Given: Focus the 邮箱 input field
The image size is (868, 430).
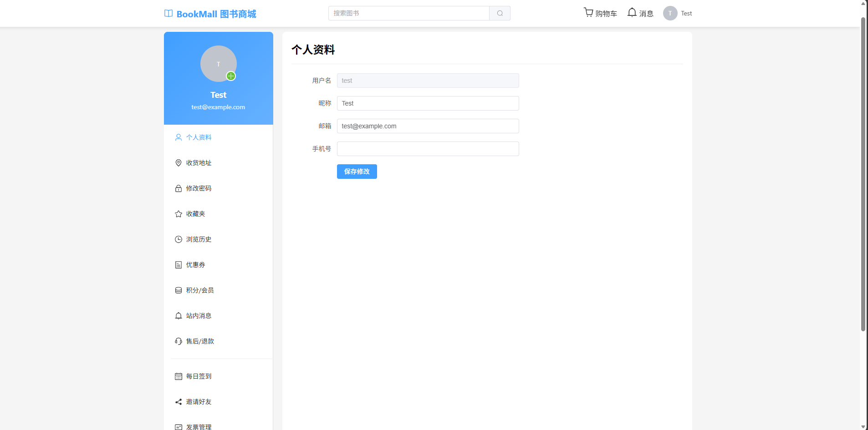Looking at the screenshot, I should (x=428, y=126).
